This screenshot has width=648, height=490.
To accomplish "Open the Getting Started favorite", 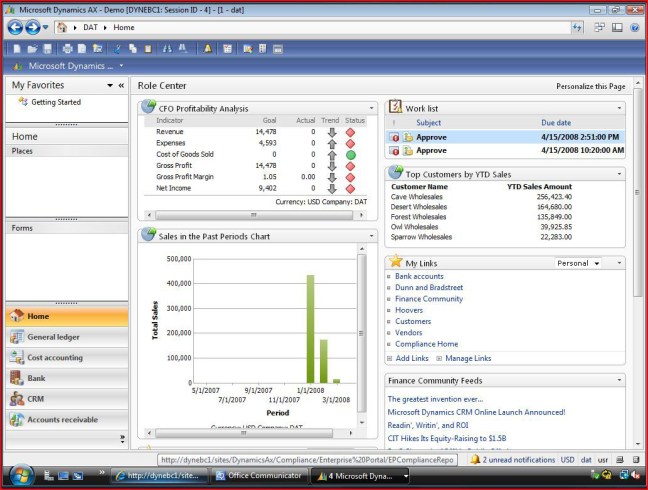I will tap(55, 102).
